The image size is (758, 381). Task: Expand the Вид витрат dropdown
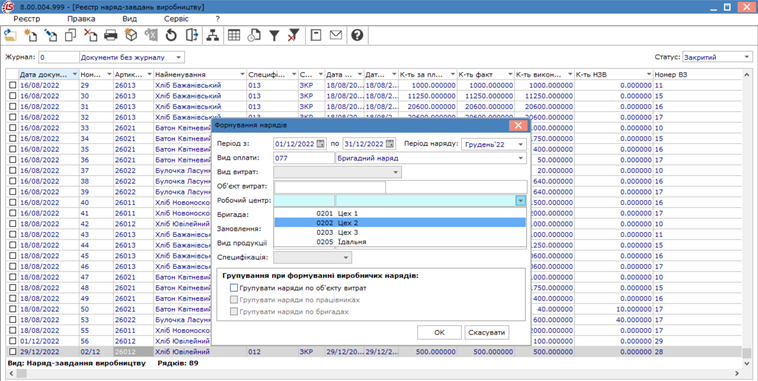click(395, 172)
